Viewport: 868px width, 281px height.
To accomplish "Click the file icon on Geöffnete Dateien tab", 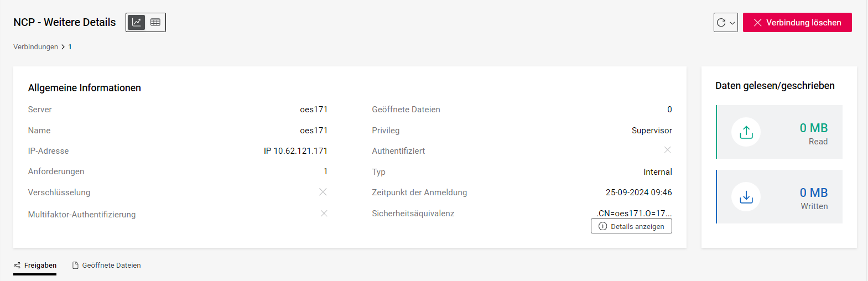I will tap(76, 266).
